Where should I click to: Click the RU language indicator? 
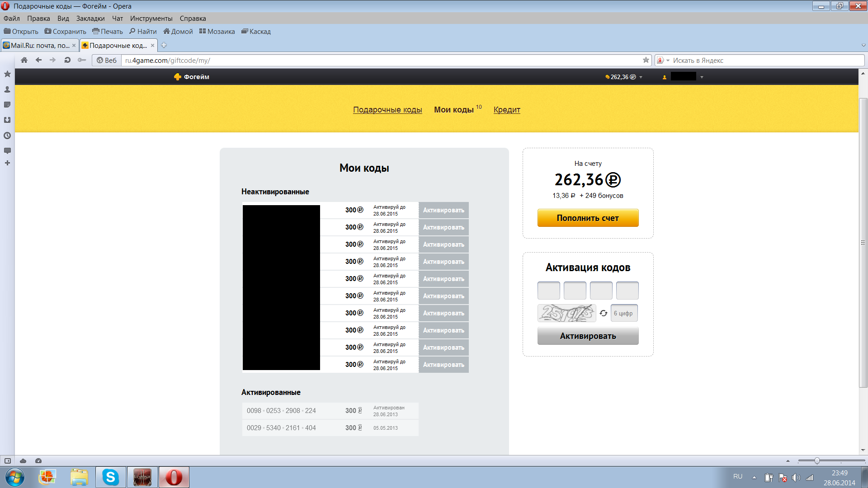point(738,477)
